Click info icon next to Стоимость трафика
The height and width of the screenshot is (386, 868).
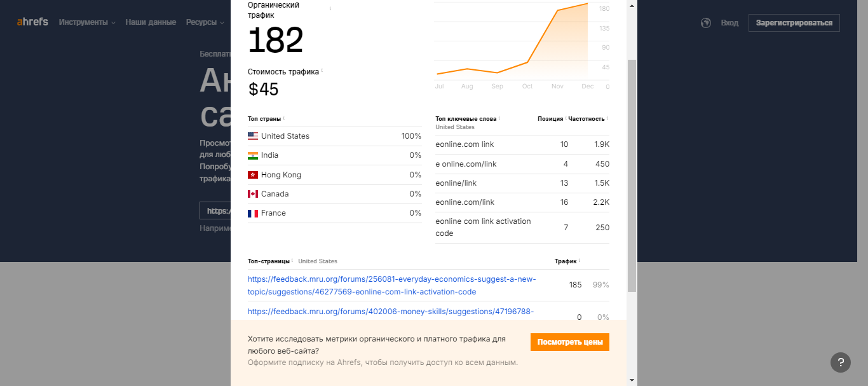(x=322, y=71)
